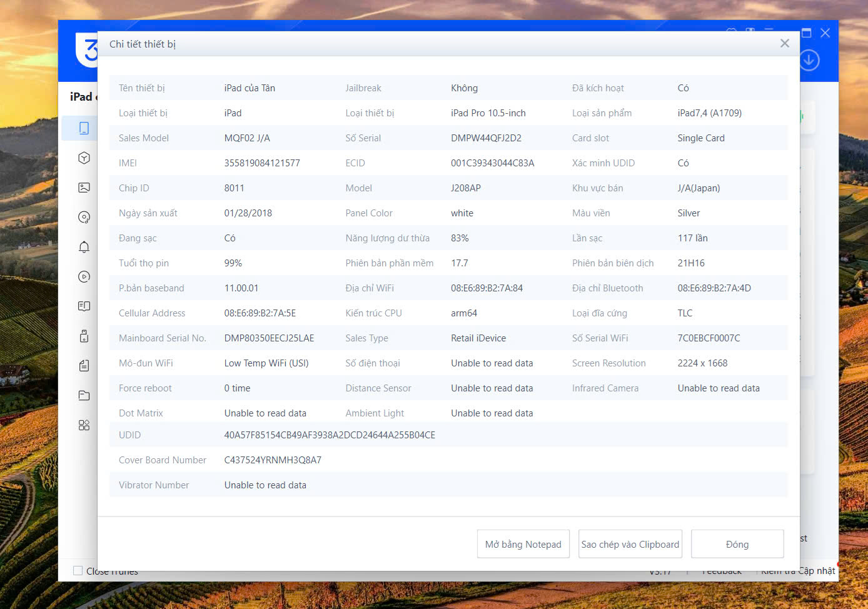This screenshot has width=868, height=609.
Task: Select Bluetooth address 08:E6:89:B2:7A:4D
Action: pos(714,288)
